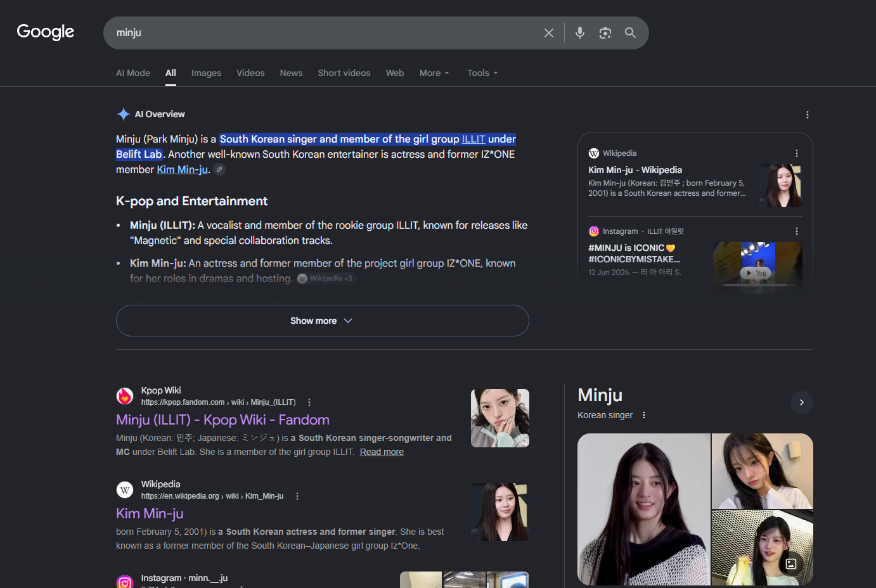The image size is (876, 588).
Task: Open options for the Instagram ILLIT source card
Action: point(797,231)
